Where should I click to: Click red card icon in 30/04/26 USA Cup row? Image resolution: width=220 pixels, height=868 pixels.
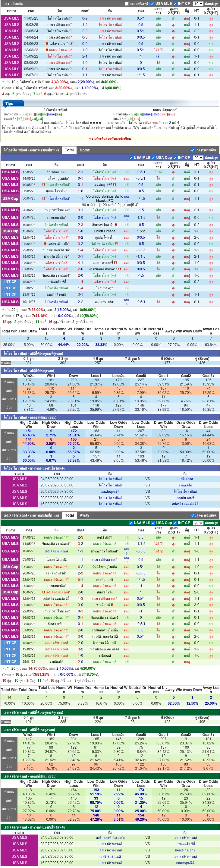coord(44,199)
